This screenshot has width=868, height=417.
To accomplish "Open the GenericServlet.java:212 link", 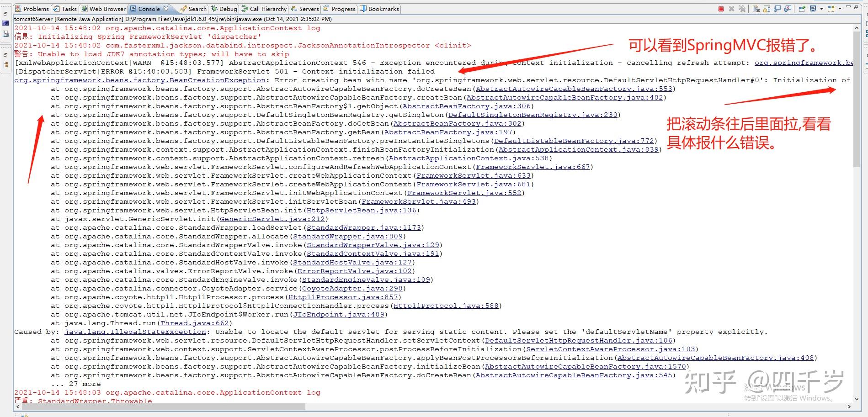I will point(272,219).
